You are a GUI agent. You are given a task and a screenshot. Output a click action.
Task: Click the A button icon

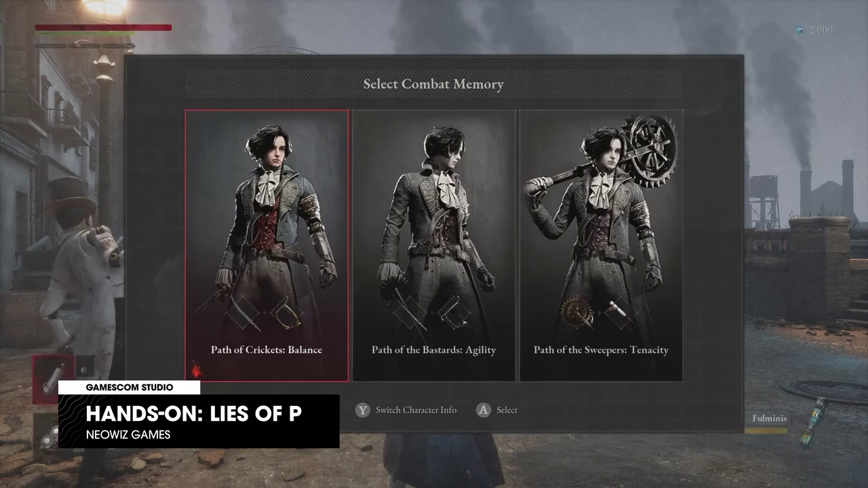click(x=483, y=410)
